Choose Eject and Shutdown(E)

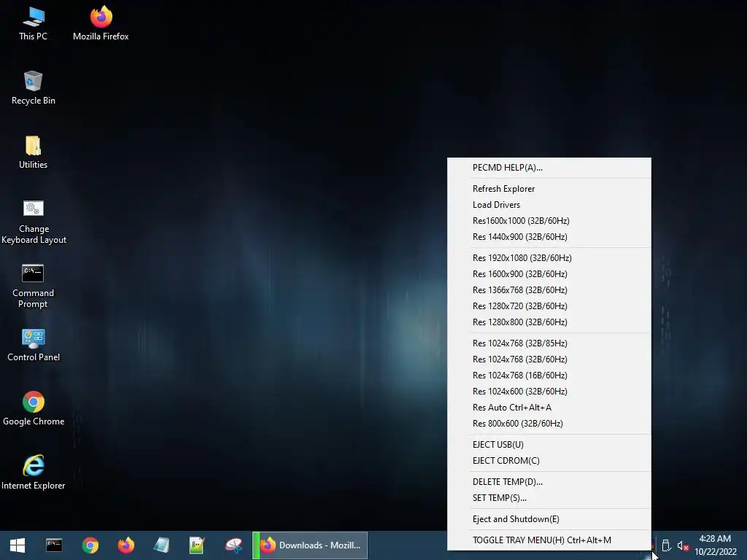[549, 519]
